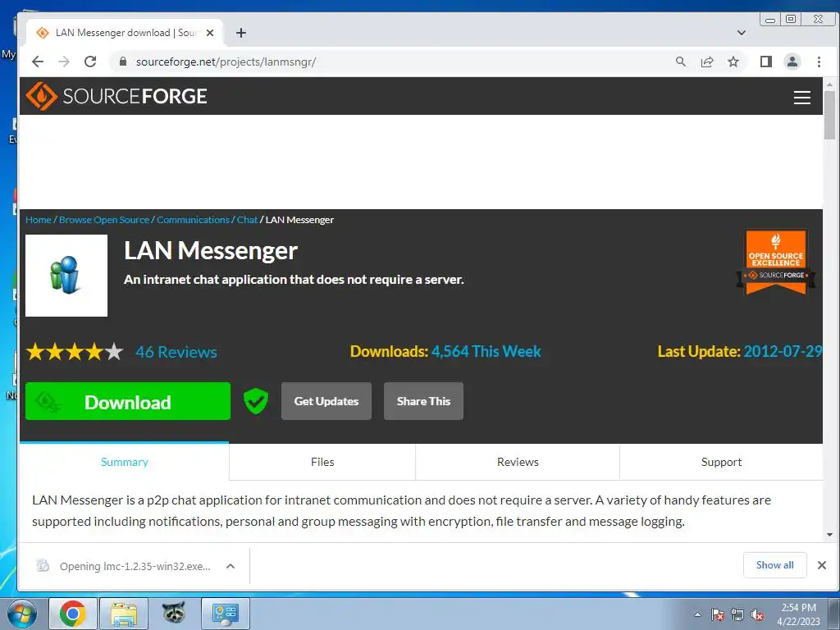
Task: Open the hamburger menu in the SourceForge header
Action: [801, 97]
